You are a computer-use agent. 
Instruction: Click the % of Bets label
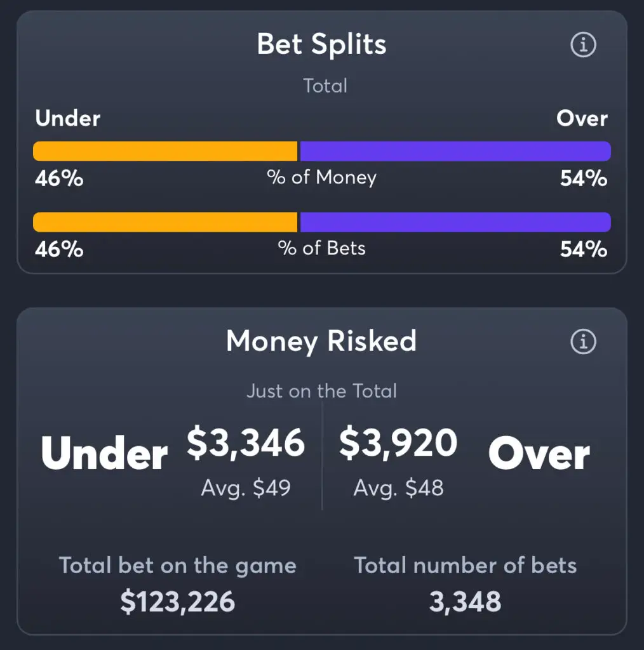pyautogui.click(x=322, y=248)
